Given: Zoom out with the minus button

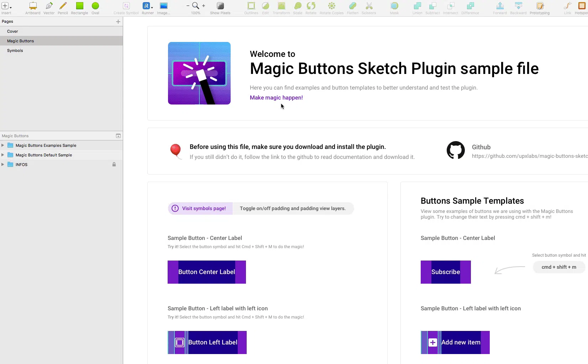Looking at the screenshot, I should pyautogui.click(x=188, y=6).
